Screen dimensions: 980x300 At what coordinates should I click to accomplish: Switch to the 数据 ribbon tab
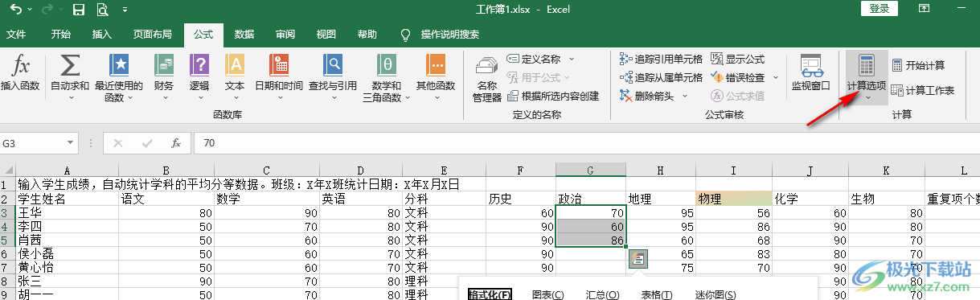click(x=244, y=35)
